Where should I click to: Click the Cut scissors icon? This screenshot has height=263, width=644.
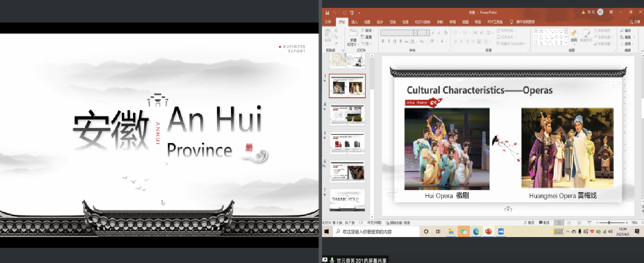pos(336,30)
